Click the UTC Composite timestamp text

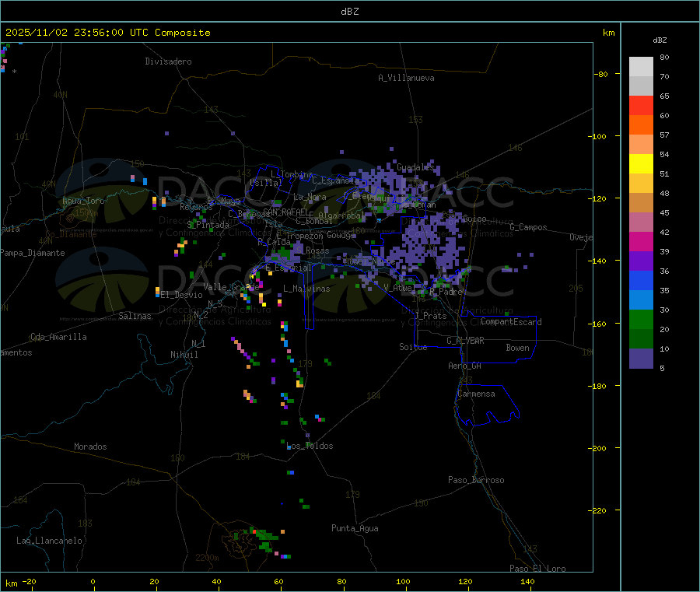108,33
